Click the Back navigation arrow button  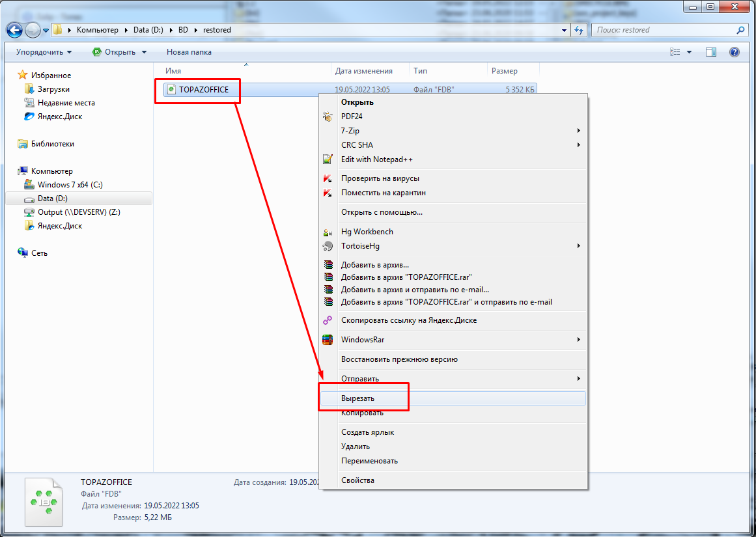14,31
